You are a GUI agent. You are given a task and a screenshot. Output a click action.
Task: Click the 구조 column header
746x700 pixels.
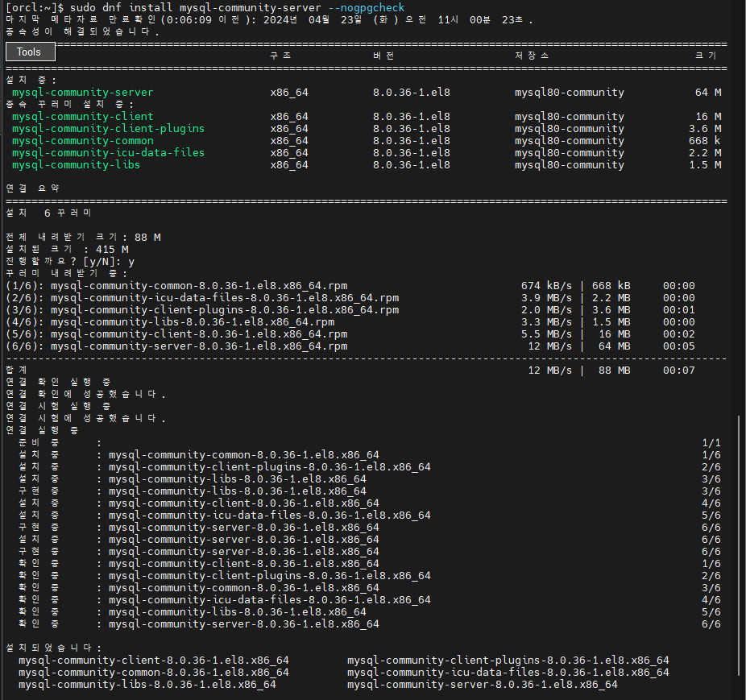[280, 56]
